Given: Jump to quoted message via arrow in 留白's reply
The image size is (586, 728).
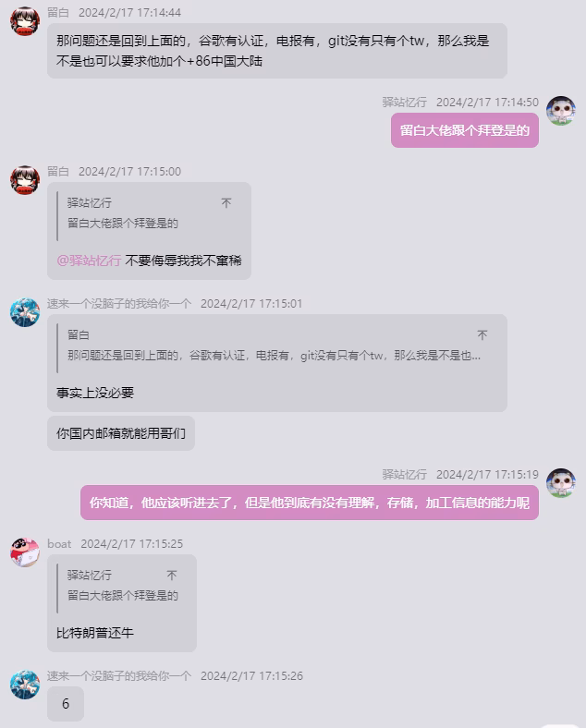Looking at the screenshot, I should (x=226, y=203).
